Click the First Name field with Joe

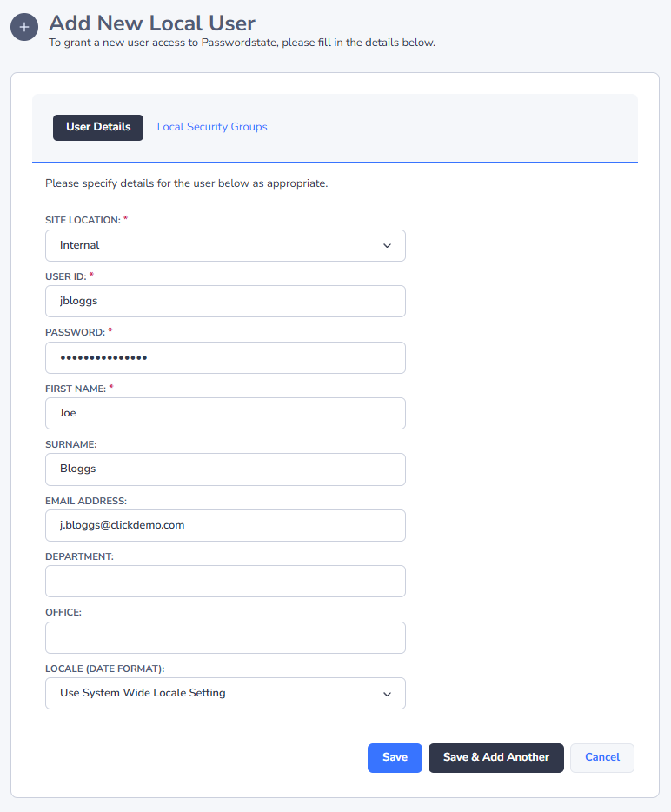(x=225, y=413)
